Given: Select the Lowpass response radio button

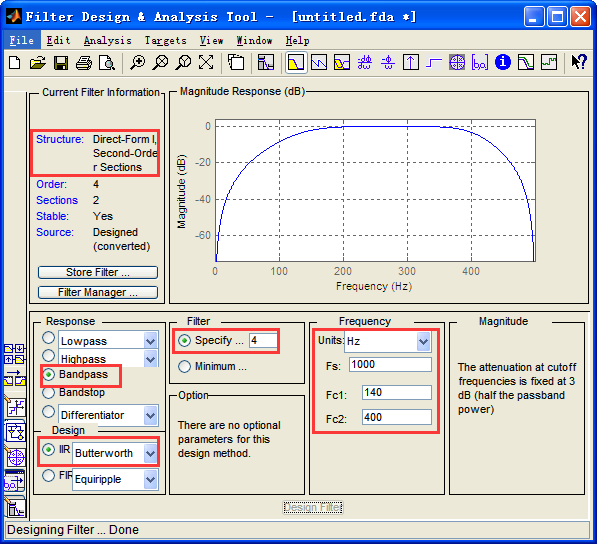Looking at the screenshot, I should [x=48, y=338].
